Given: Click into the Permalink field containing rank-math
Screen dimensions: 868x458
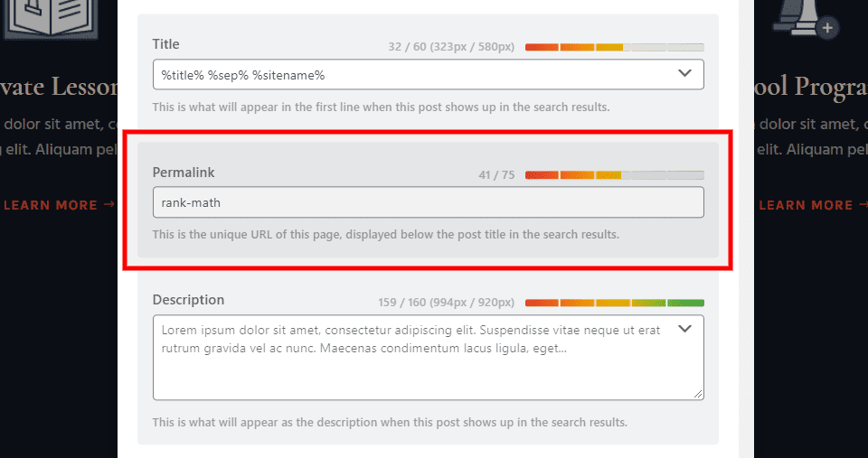Looking at the screenshot, I should coord(428,202).
